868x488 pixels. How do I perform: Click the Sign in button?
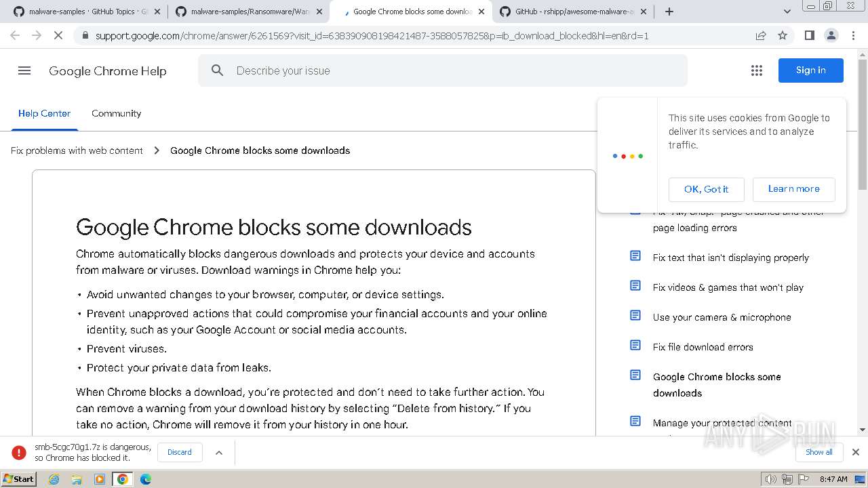811,70
